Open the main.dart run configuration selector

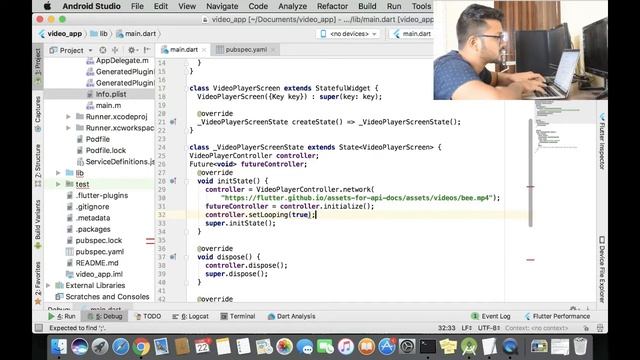tap(412, 34)
